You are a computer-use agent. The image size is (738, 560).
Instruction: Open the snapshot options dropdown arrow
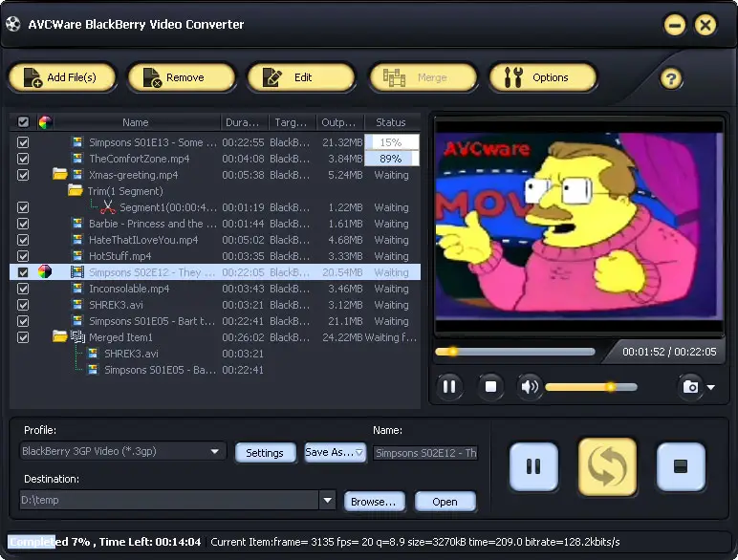(x=711, y=387)
